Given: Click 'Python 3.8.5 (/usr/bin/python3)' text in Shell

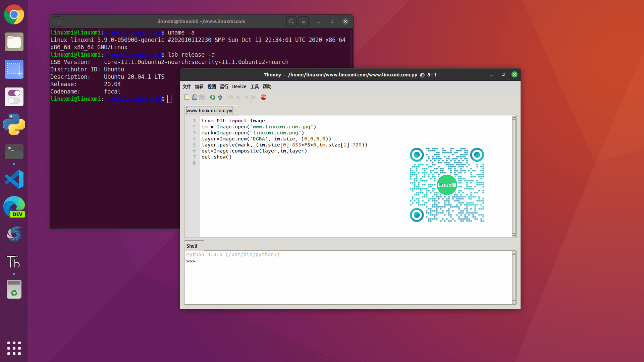Looking at the screenshot, I should 233,254.
